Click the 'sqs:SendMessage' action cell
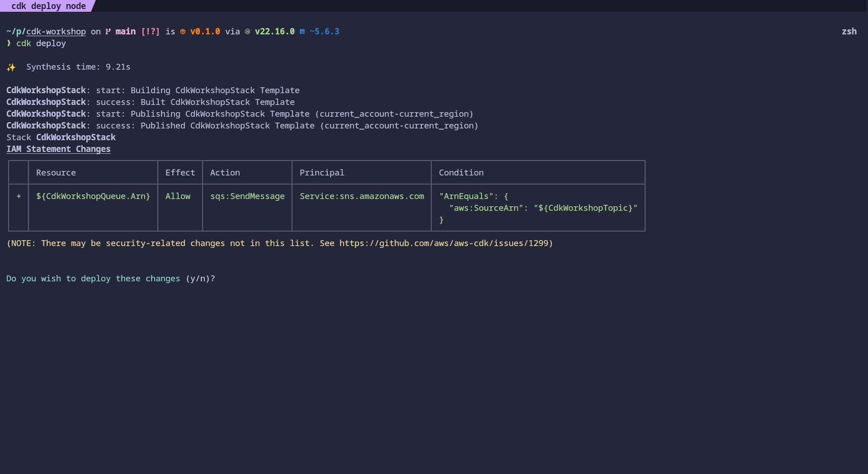This screenshot has height=474, width=868. coord(247,196)
